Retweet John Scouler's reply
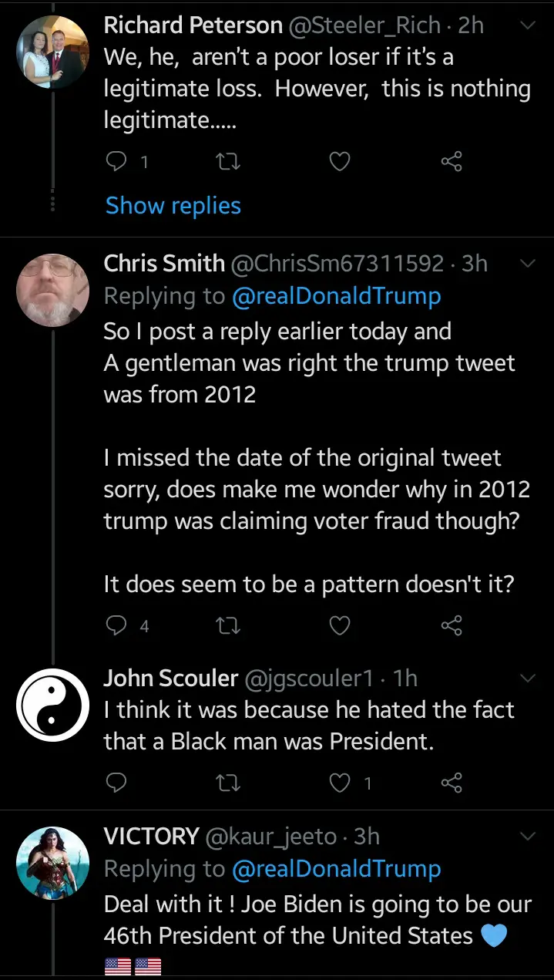 [230, 783]
